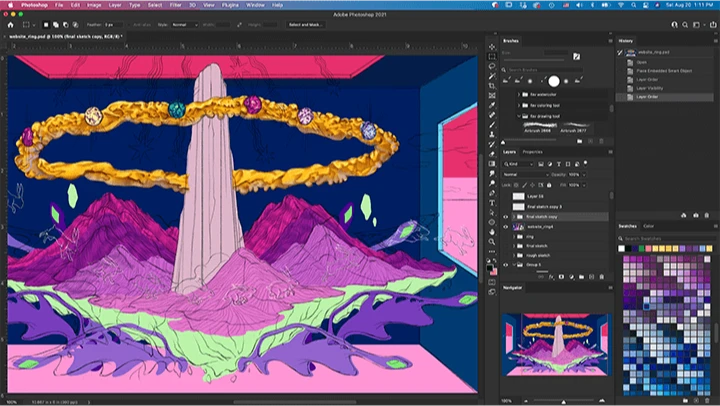Screen dimensions: 720x406
Task: Click the Feather value field
Action: 113,25
